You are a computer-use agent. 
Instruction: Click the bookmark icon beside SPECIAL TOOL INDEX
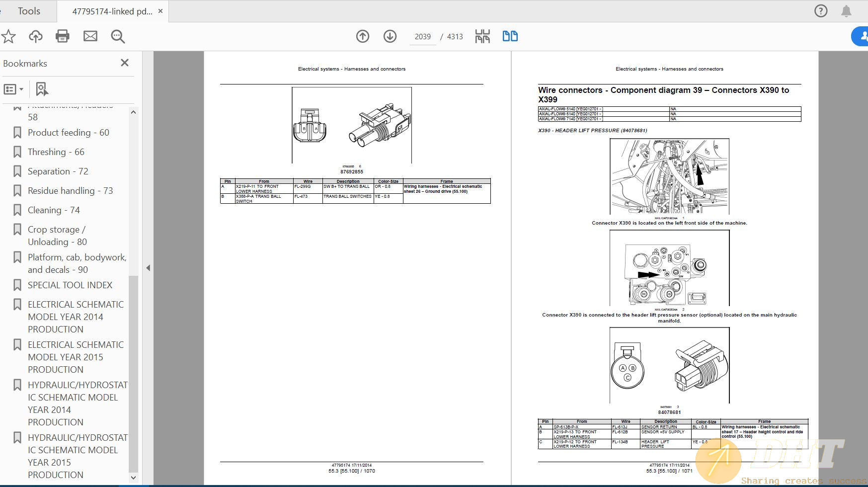pos(17,285)
